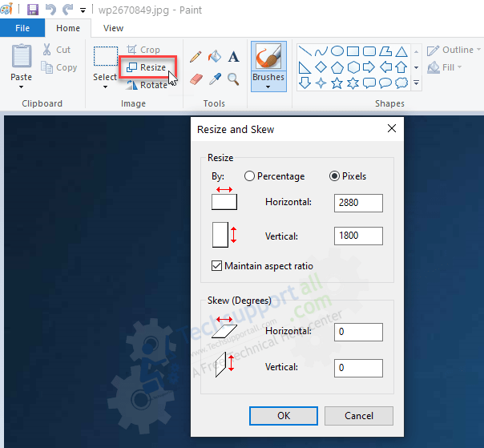Click the Paste clipboard icon
Image resolution: width=484 pixels, height=448 pixels.
click(22, 56)
